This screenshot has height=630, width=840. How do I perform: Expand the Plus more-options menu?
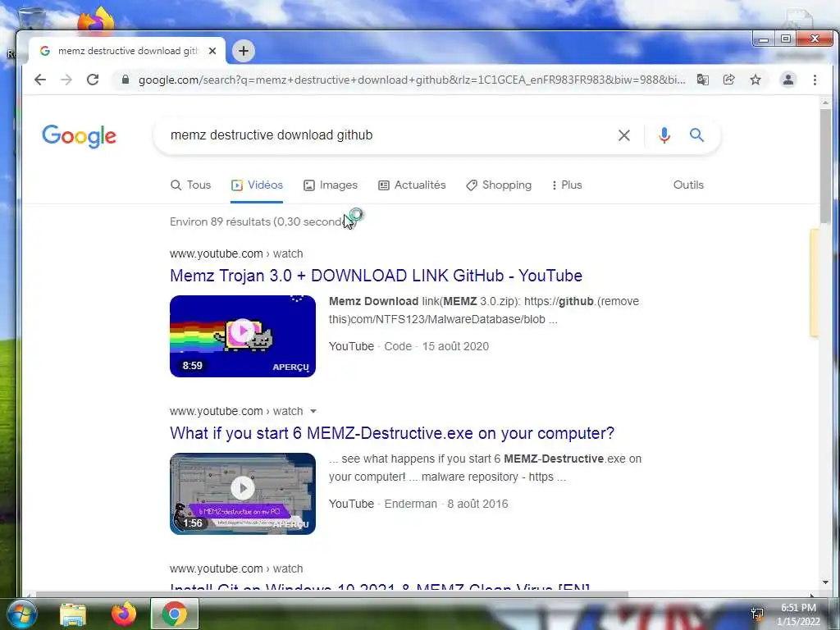point(567,185)
